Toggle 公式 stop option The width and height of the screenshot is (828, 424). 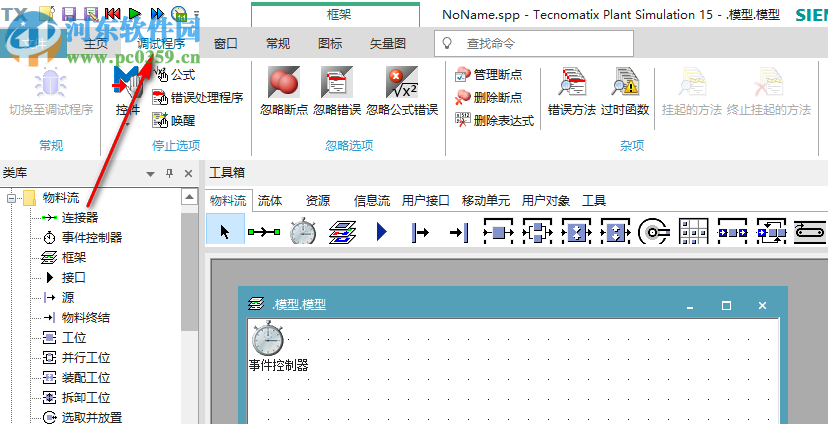pyautogui.click(x=174, y=75)
